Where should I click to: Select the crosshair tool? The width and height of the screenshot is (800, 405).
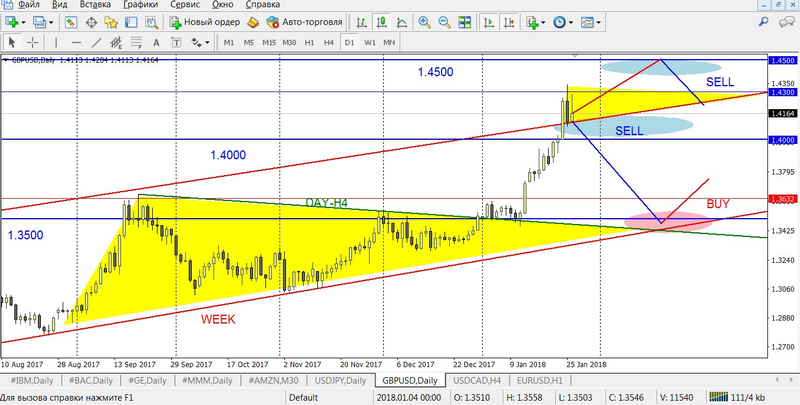pyautogui.click(x=33, y=42)
